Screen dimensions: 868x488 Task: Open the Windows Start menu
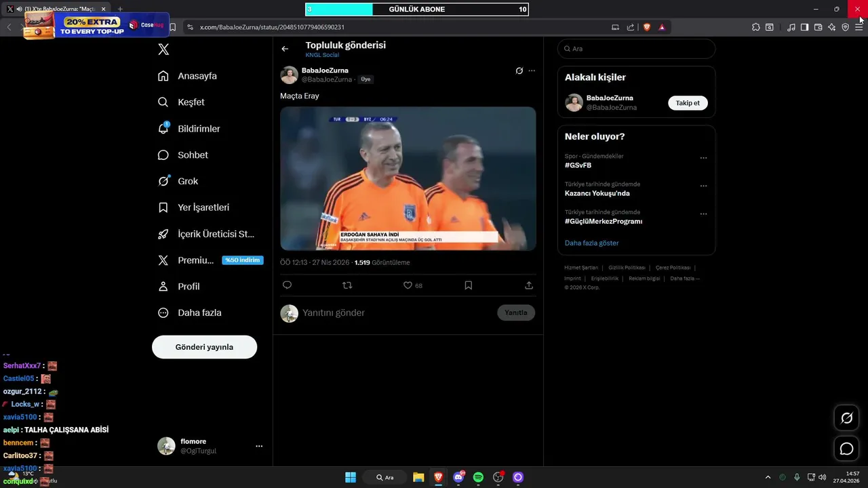point(351,477)
